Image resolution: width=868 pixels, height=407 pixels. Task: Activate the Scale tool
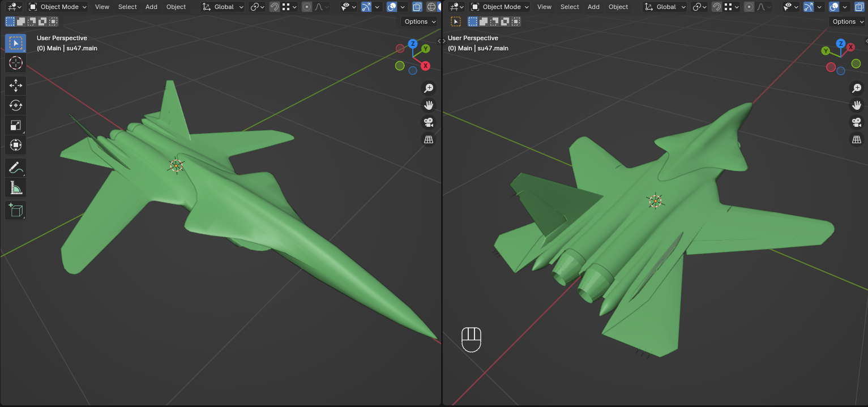(x=16, y=125)
